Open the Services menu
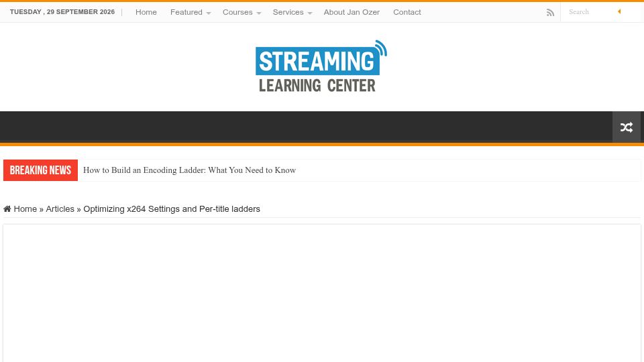Image resolution: width=644 pixels, height=362 pixels. 288,12
